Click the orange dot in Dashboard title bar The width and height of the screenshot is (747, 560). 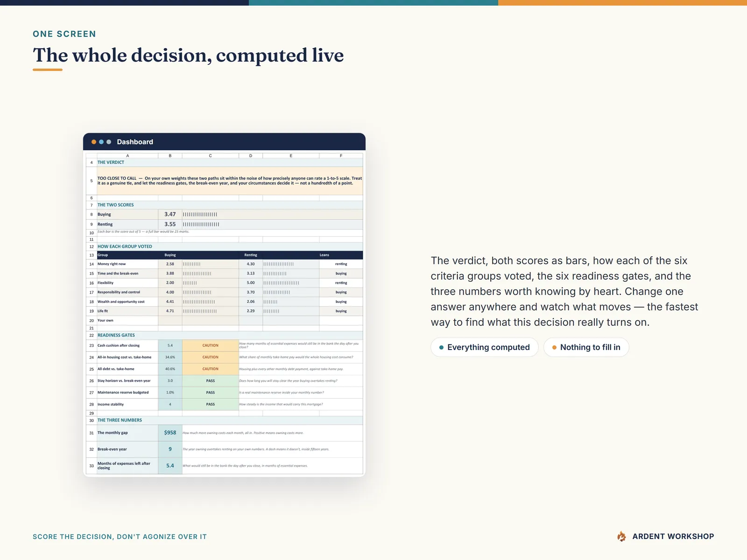click(94, 142)
